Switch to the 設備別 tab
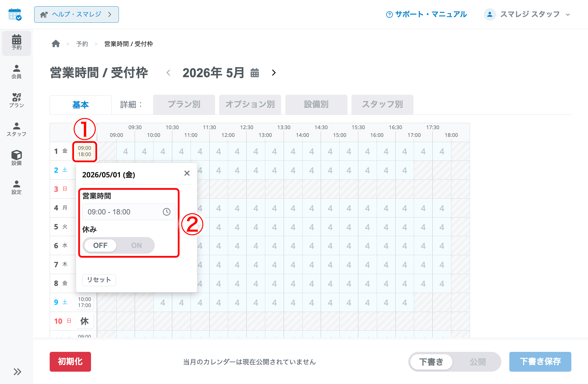 [x=316, y=104]
